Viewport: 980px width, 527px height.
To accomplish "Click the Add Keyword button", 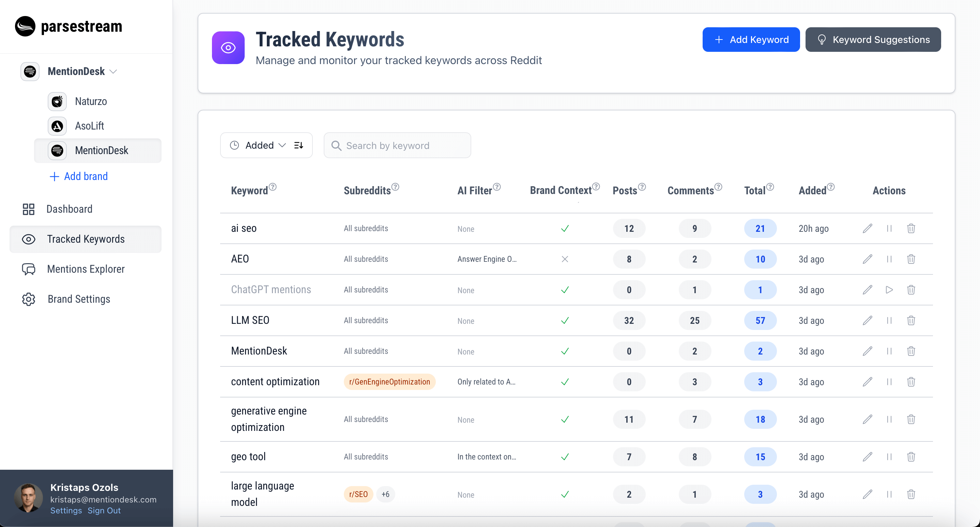I will [x=751, y=40].
